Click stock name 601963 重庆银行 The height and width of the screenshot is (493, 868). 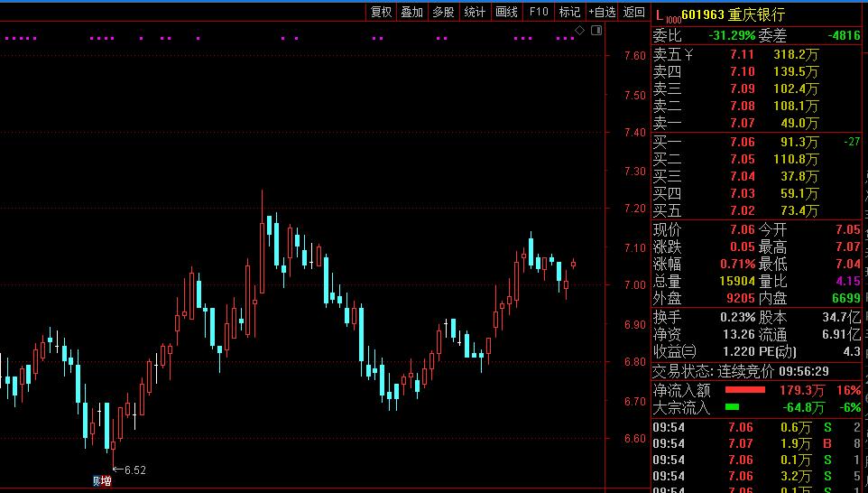(733, 15)
